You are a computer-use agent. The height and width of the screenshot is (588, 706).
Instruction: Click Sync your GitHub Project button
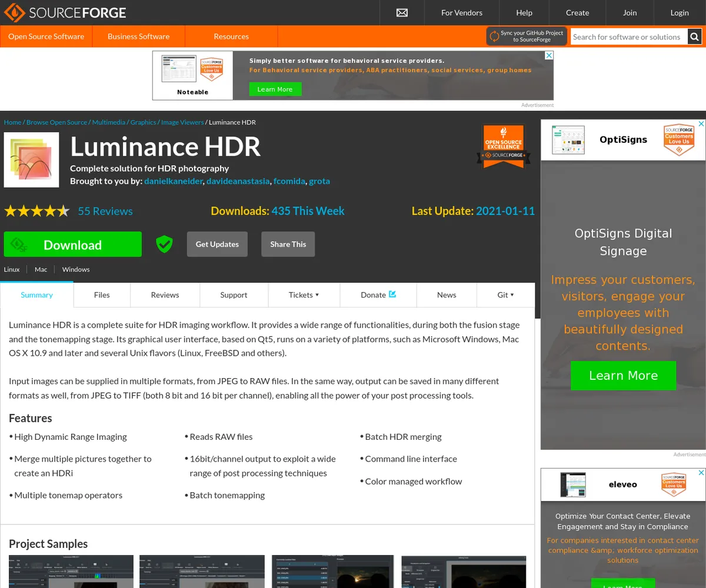[x=527, y=36]
